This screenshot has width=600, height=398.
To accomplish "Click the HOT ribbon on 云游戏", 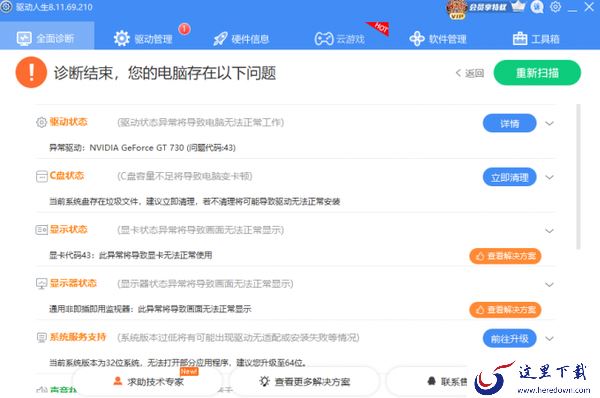I will click(x=379, y=28).
